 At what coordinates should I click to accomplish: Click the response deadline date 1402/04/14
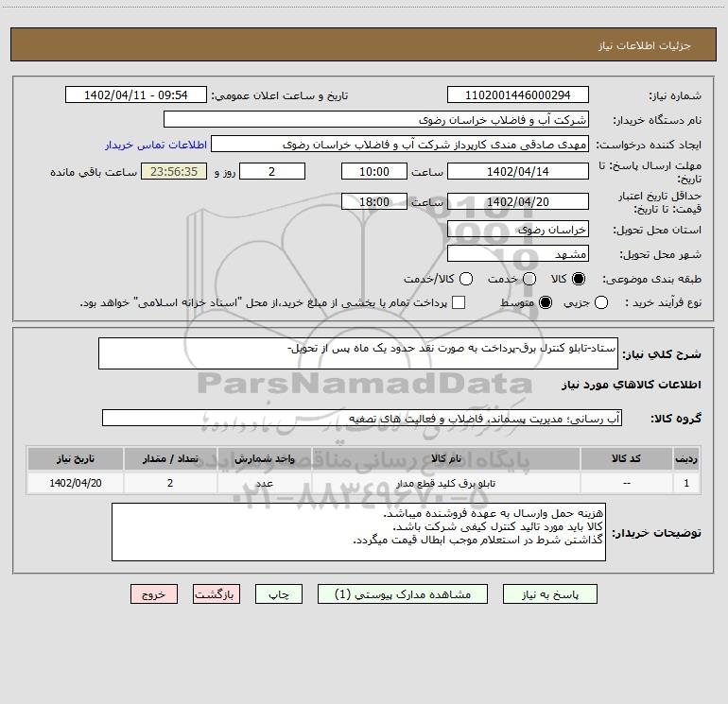click(x=518, y=171)
